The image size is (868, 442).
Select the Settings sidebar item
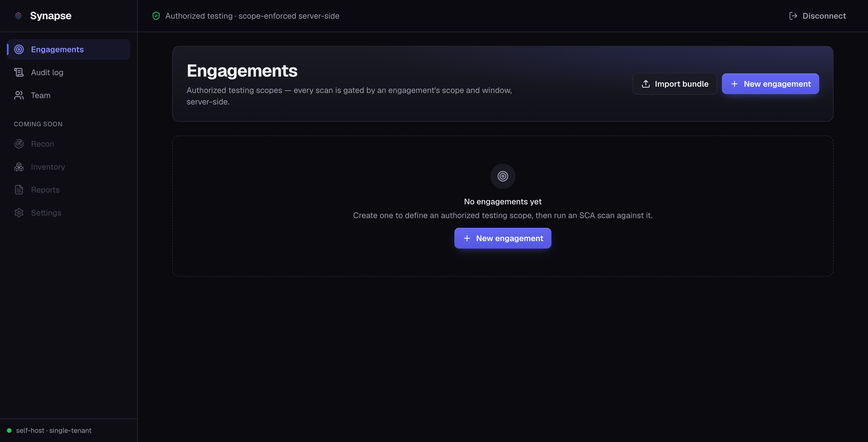click(68, 213)
